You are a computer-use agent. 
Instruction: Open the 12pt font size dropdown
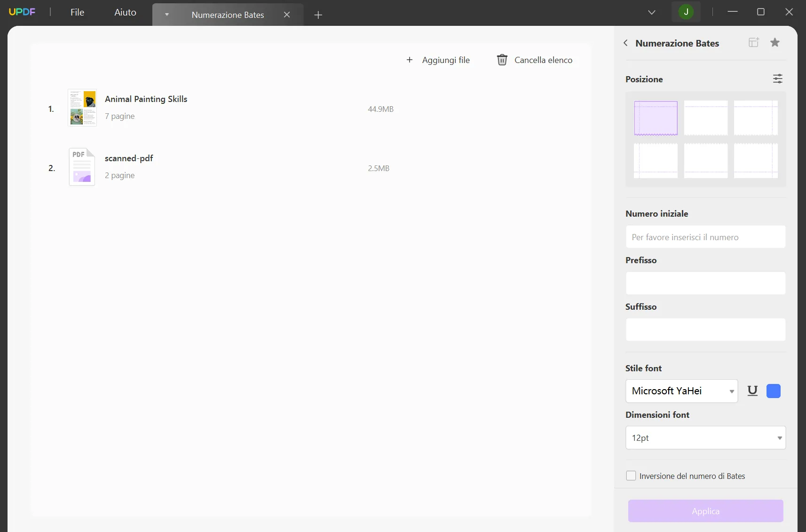(705, 438)
